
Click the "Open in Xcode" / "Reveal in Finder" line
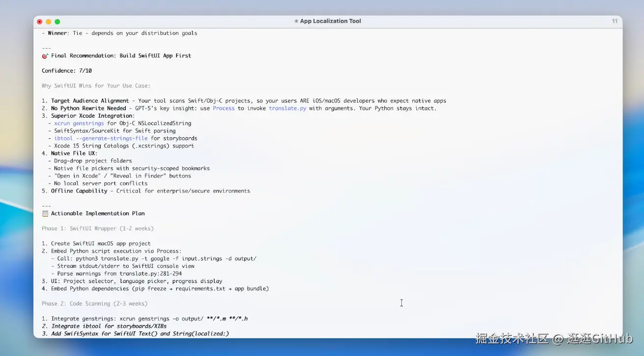pyautogui.click(x=123, y=176)
